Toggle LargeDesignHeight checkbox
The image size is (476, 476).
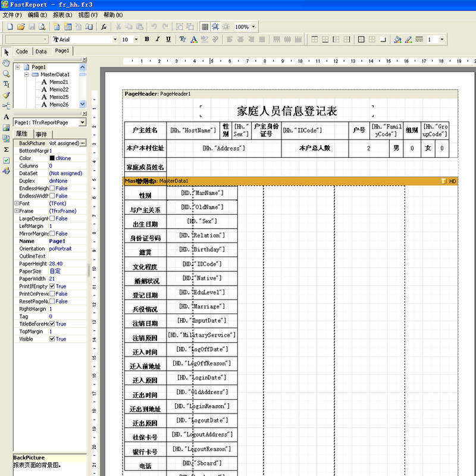52,218
